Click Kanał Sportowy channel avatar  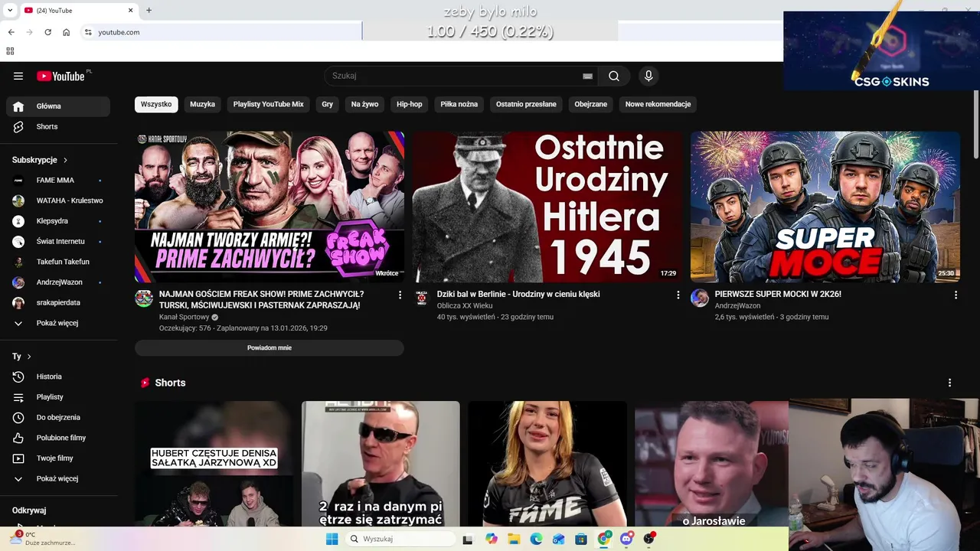(x=144, y=298)
